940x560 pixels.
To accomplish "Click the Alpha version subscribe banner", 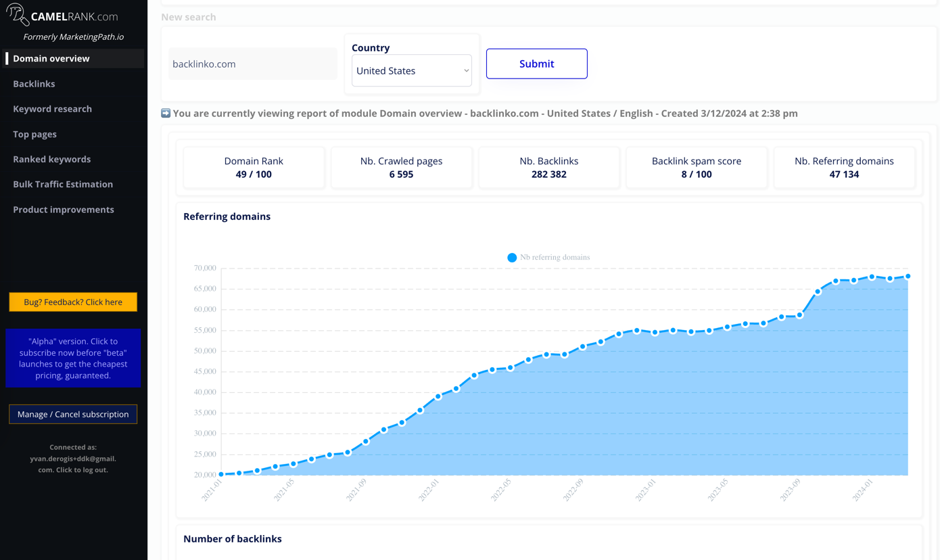I will click(73, 358).
